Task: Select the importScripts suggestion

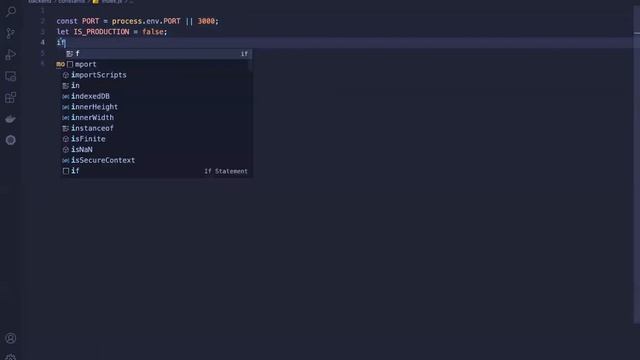Action: click(156, 75)
